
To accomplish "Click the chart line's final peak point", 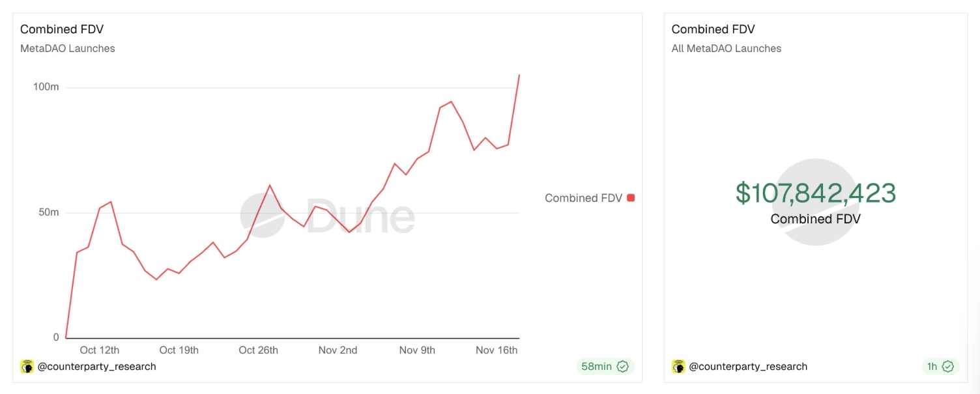I will point(519,76).
